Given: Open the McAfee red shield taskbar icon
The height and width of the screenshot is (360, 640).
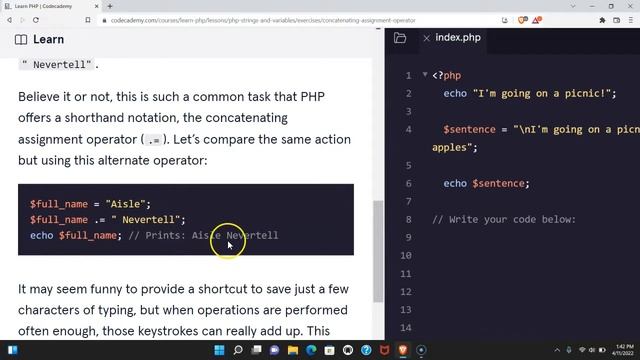Looking at the screenshot, I should (x=384, y=350).
